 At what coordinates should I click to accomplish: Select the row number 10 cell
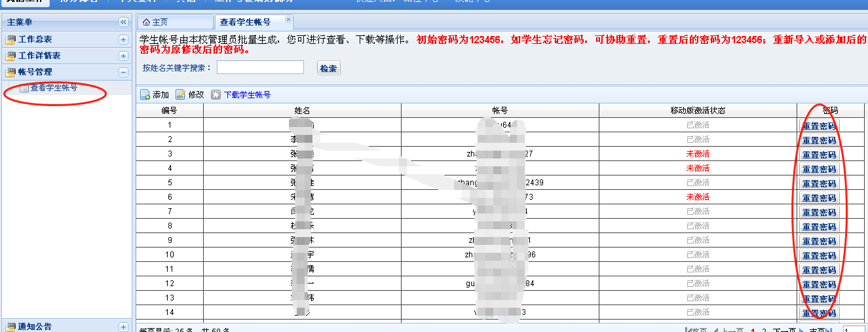tap(170, 255)
